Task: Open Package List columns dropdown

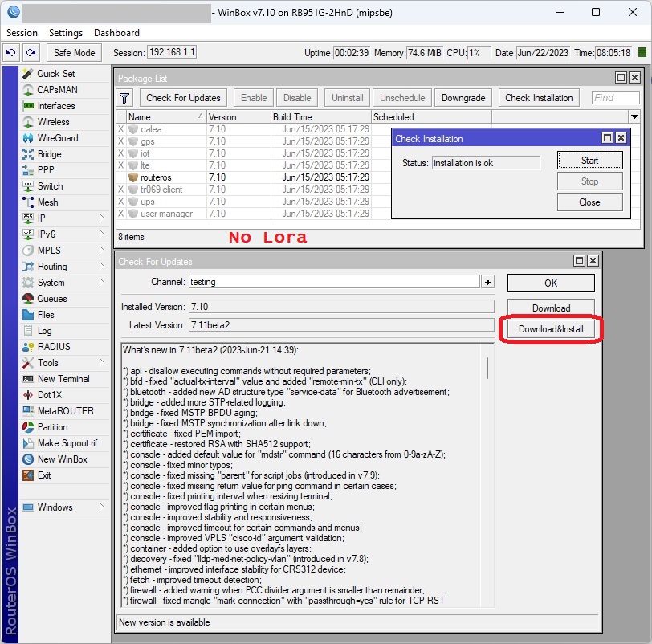Action: coord(634,116)
